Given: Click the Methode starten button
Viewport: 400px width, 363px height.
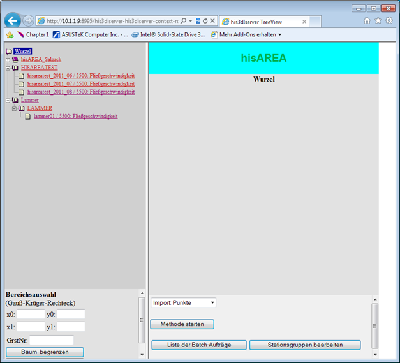Looking at the screenshot, I should pos(182,324).
